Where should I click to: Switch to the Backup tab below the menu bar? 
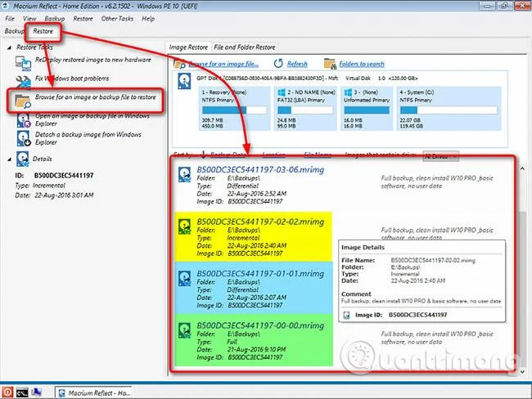14,31
